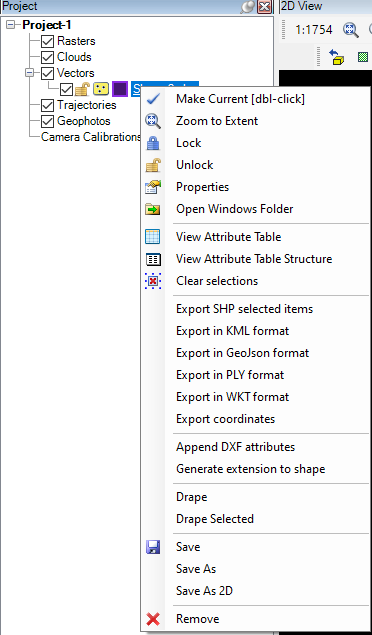Image resolution: width=372 pixels, height=635 pixels.
Task: Click the padlock icon on the vector layer row
Action: (x=82, y=89)
